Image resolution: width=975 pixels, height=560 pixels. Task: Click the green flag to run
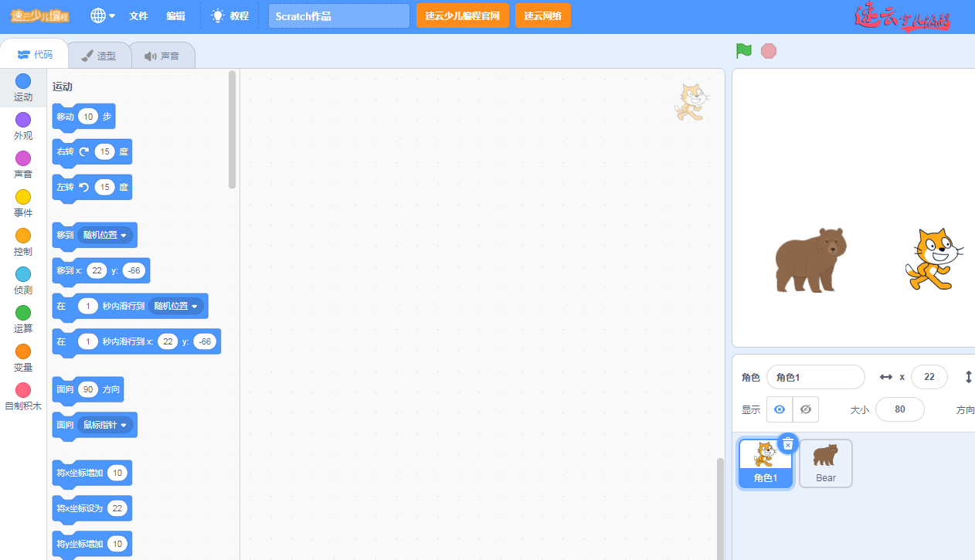744,51
